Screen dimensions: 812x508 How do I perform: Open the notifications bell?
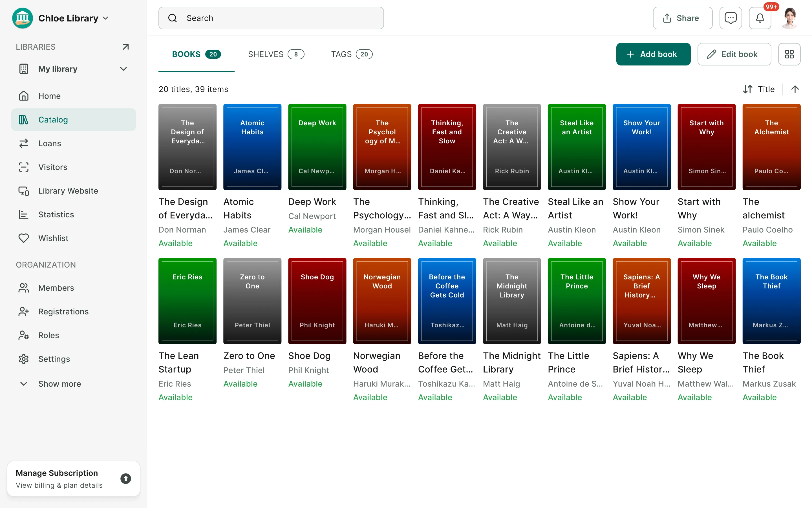[x=760, y=18]
